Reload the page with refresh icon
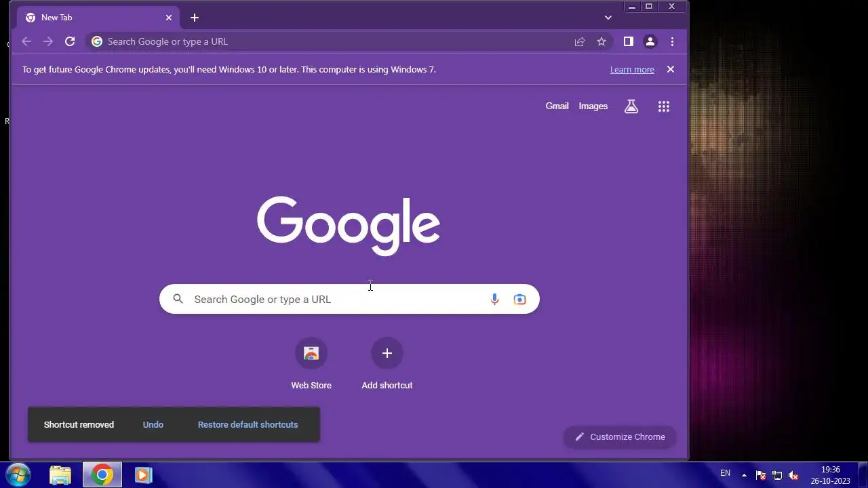 click(70, 41)
